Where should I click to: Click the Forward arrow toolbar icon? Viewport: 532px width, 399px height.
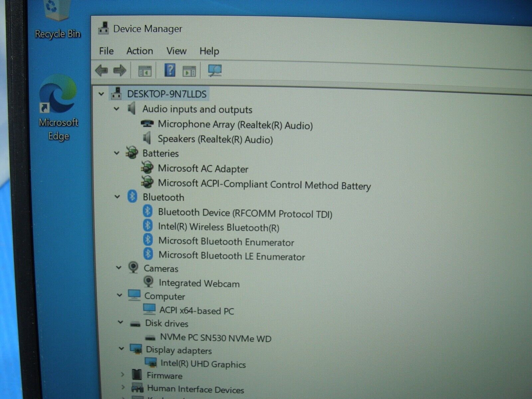(x=120, y=70)
